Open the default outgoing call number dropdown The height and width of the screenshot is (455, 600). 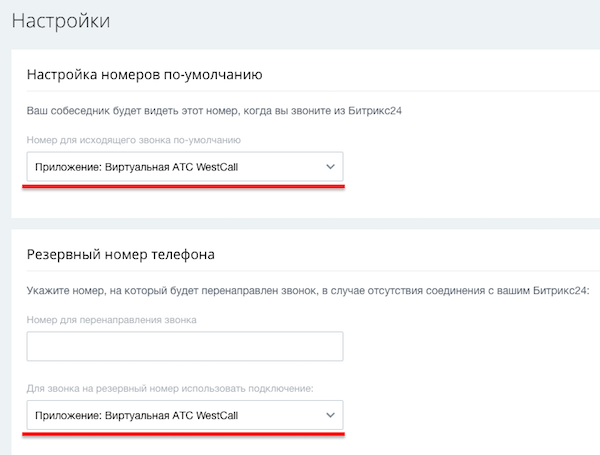(184, 167)
